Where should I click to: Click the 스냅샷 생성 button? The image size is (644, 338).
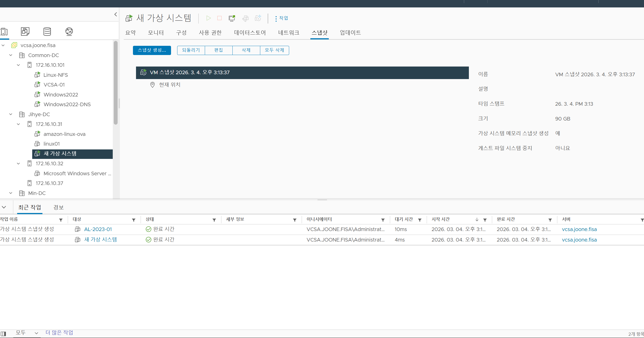tap(152, 50)
